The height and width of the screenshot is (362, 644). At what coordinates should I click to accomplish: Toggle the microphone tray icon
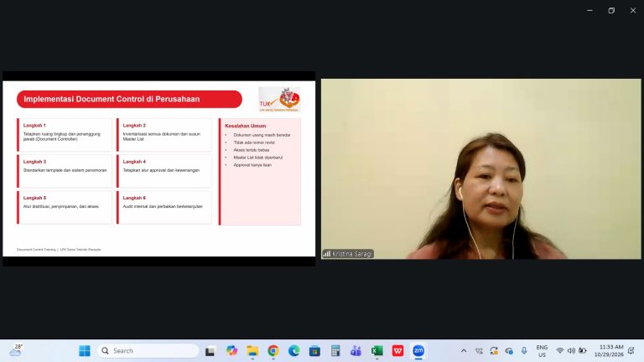coord(524,351)
